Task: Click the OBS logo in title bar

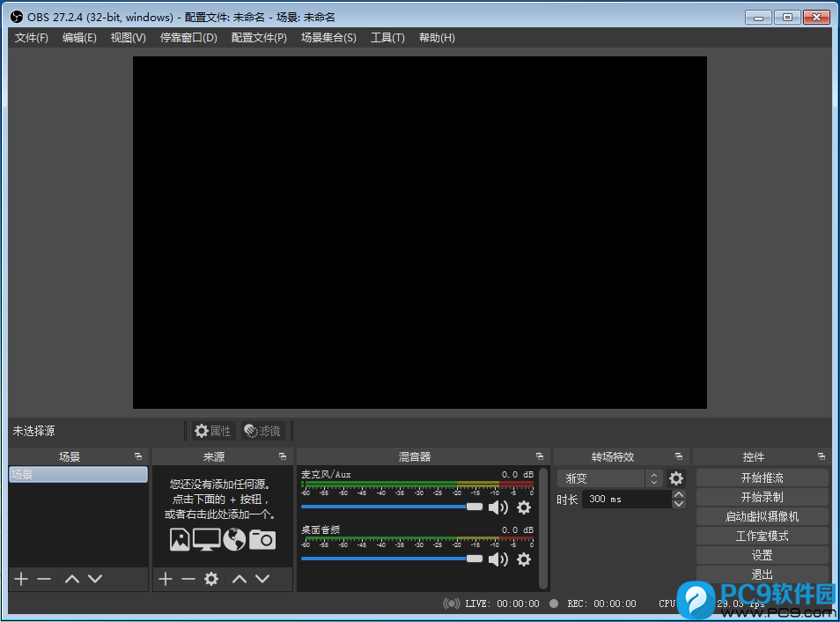Action: coord(17,17)
